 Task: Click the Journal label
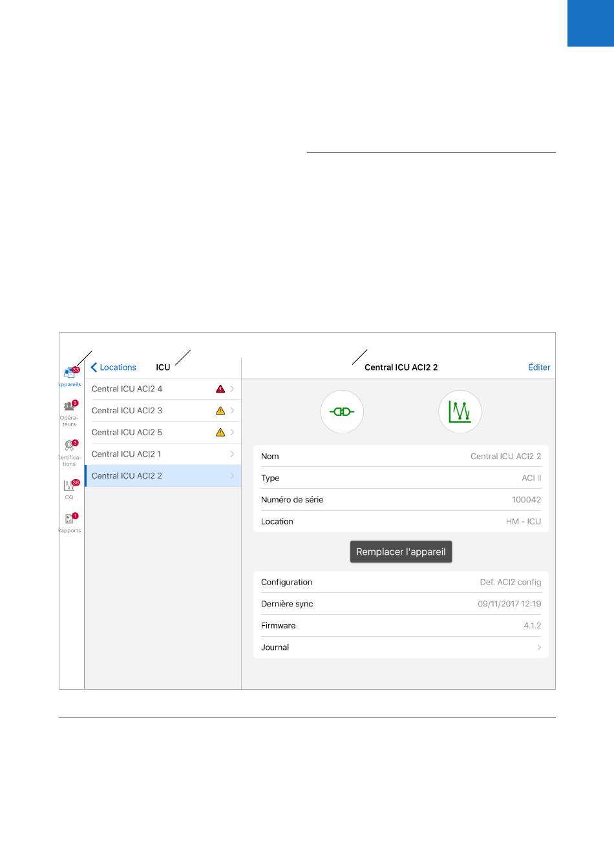(275, 647)
